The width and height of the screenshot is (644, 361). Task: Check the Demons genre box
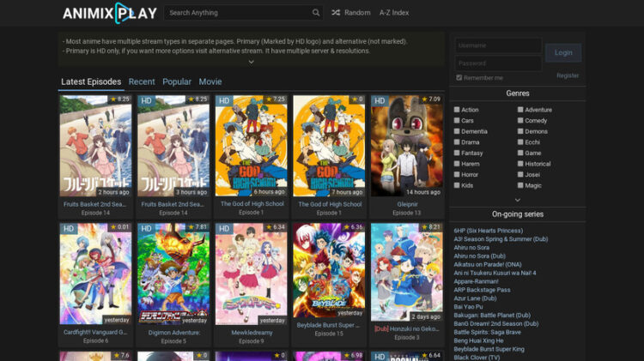520,131
